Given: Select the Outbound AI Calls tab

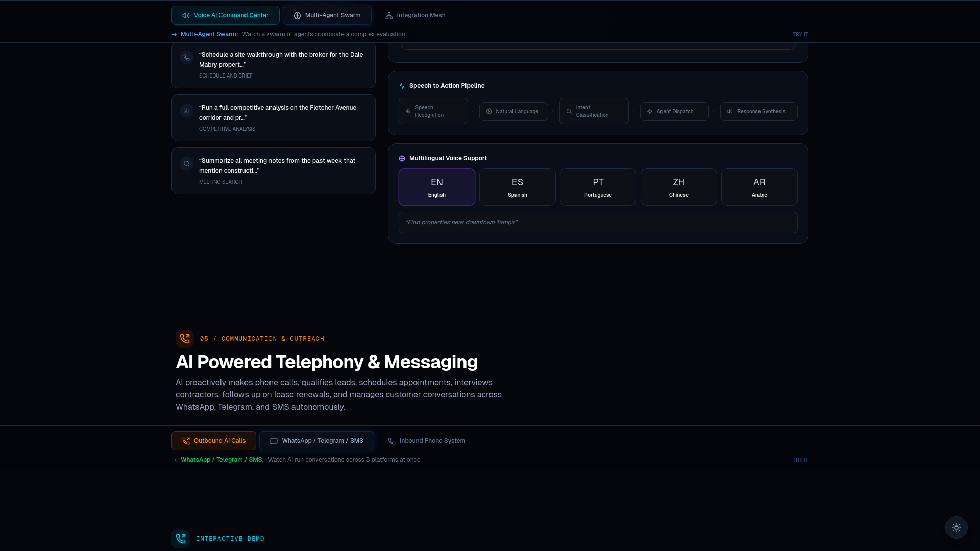Looking at the screenshot, I should pyautogui.click(x=213, y=441).
